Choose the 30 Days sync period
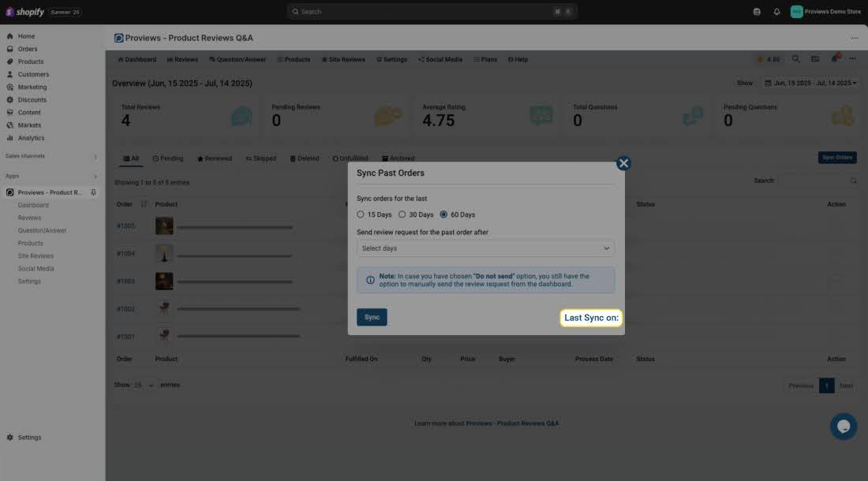 [402, 214]
